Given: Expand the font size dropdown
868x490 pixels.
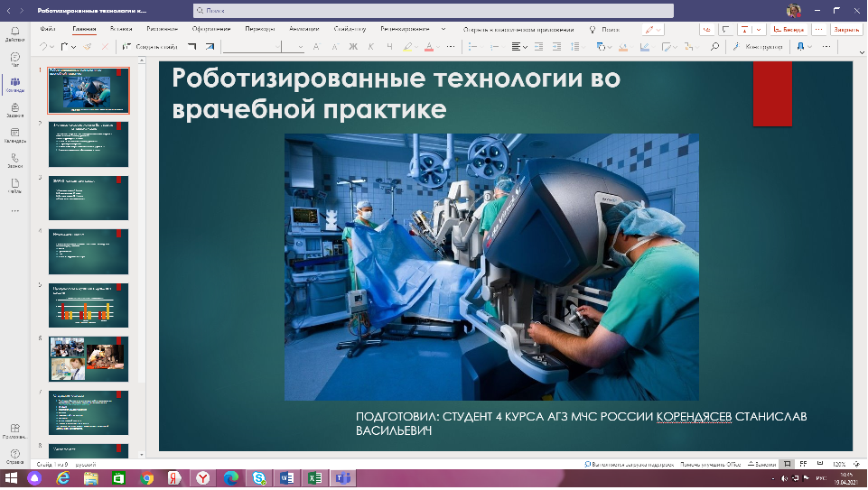Looking at the screenshot, I should [x=302, y=47].
